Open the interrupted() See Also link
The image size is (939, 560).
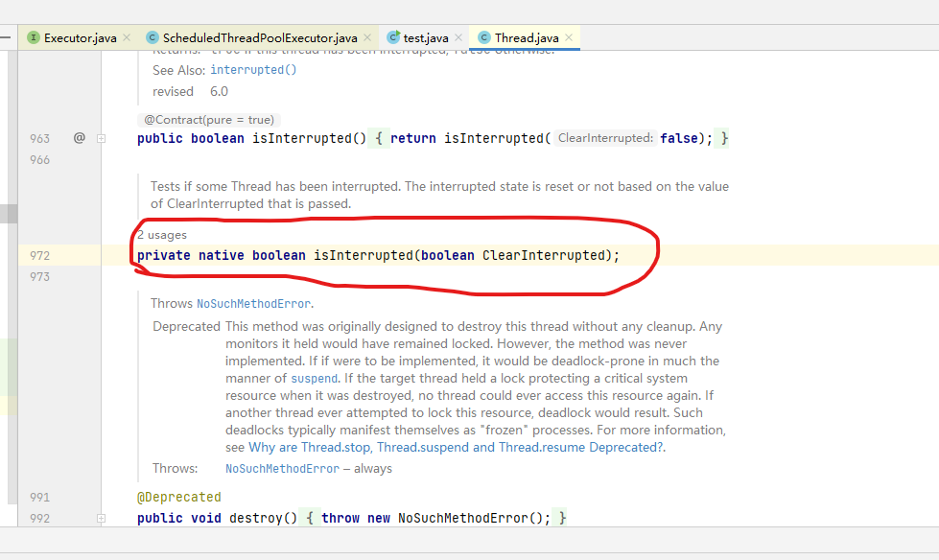coord(253,69)
